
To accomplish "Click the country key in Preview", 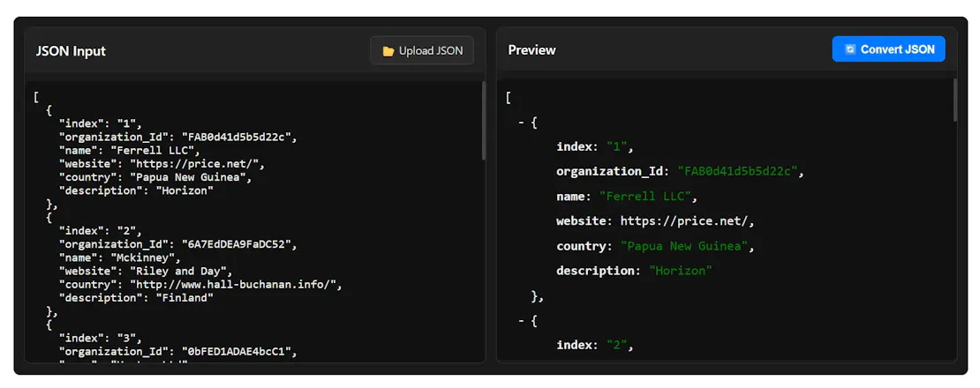I will click(583, 246).
